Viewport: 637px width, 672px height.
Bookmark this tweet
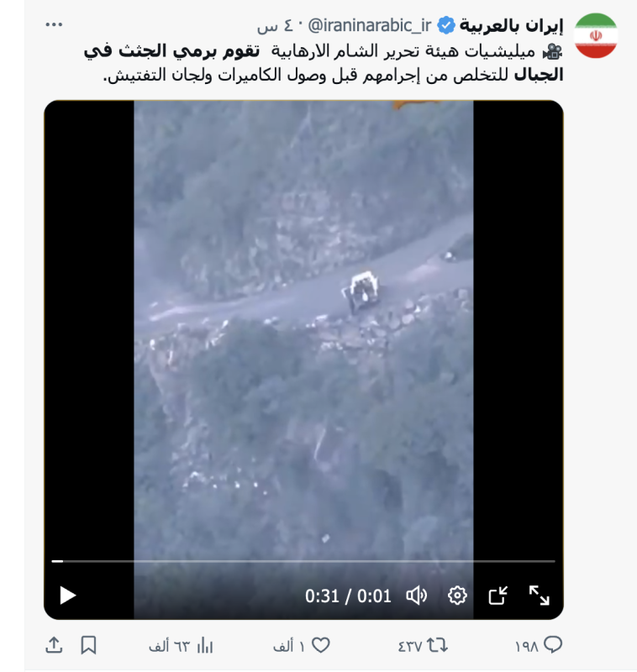pos(88,645)
